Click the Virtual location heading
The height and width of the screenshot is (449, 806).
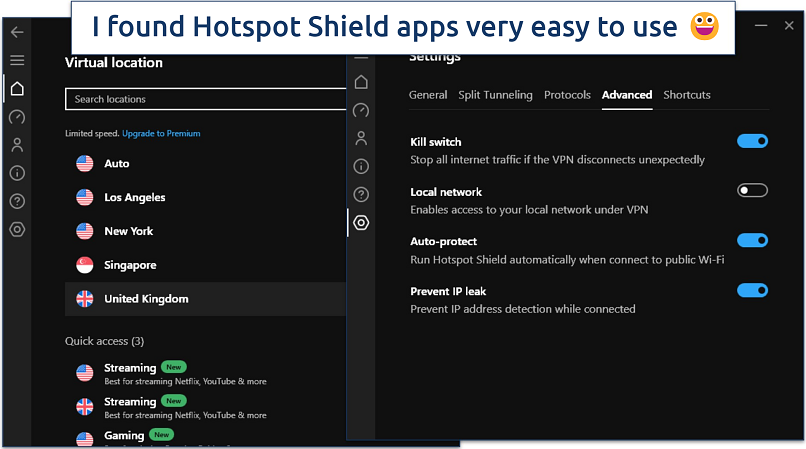[x=114, y=63]
